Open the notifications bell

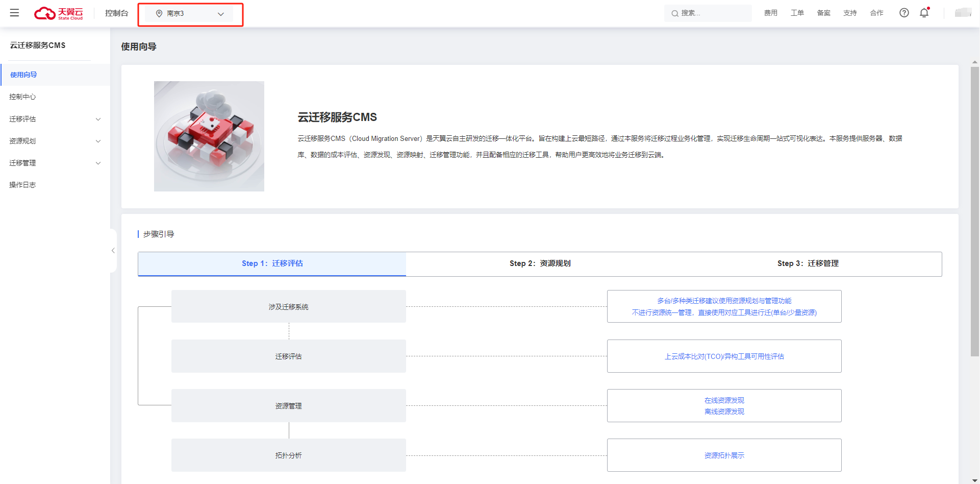click(x=924, y=13)
